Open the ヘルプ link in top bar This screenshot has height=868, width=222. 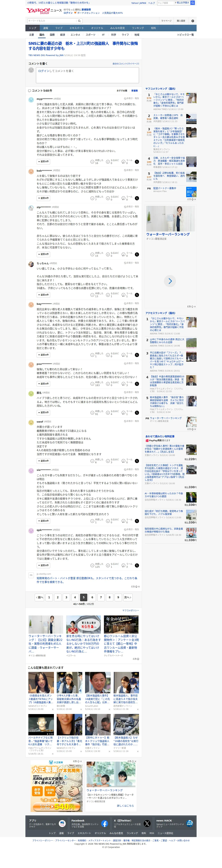pos(152,3)
